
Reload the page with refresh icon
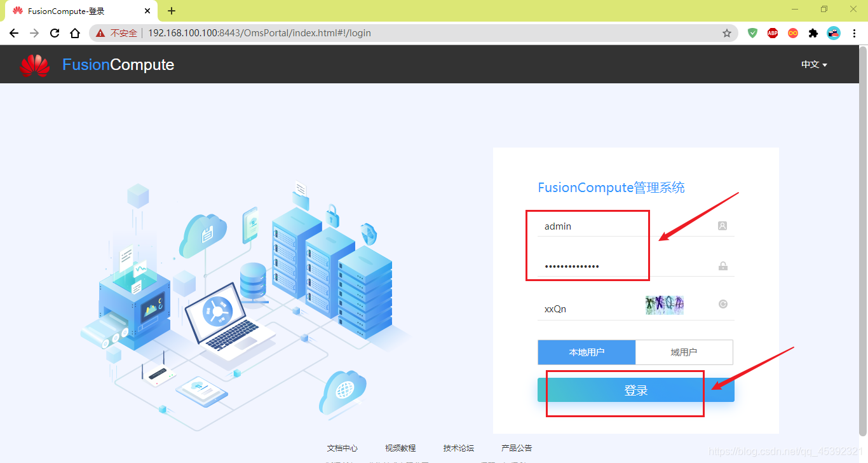point(55,33)
